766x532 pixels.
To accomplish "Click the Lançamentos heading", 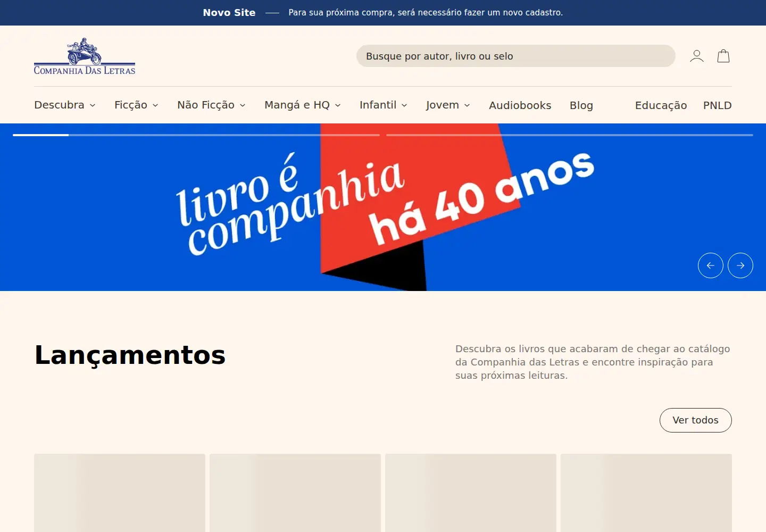I will tap(130, 355).
